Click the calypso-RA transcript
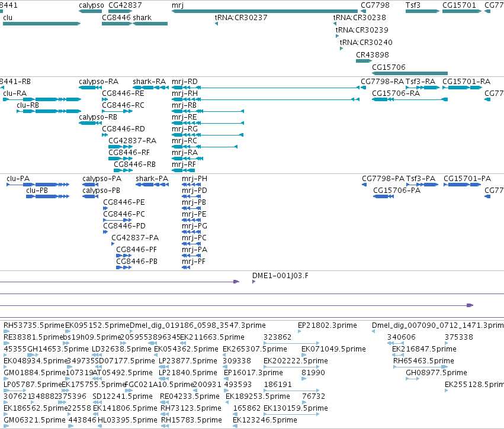 (x=91, y=88)
